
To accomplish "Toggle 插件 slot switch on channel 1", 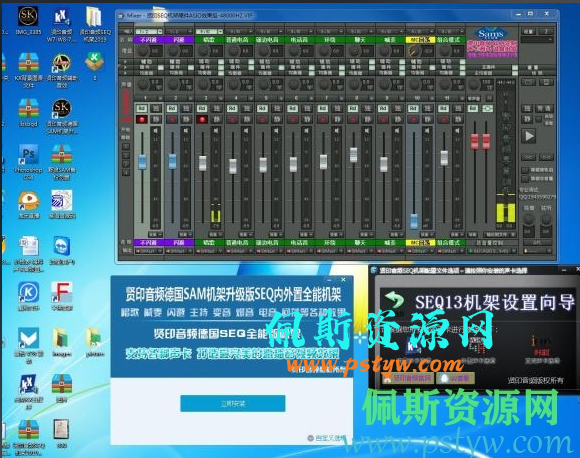I will coord(161,68).
